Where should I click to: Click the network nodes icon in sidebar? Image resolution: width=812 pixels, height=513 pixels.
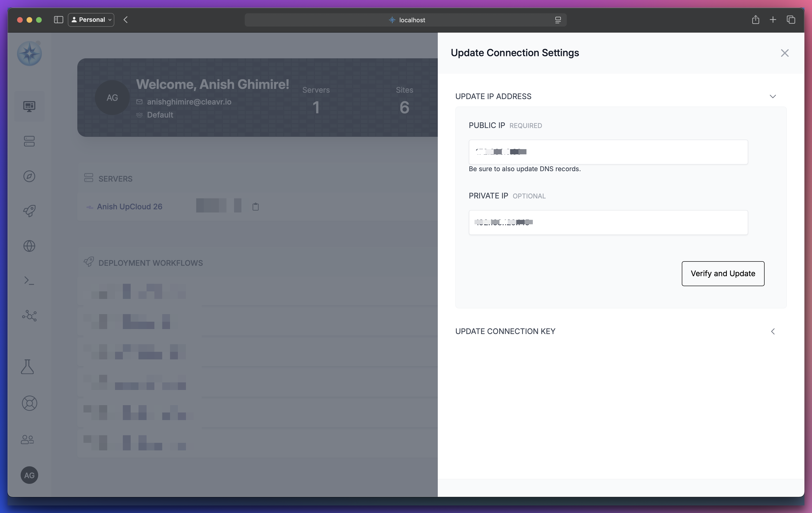[x=29, y=316]
